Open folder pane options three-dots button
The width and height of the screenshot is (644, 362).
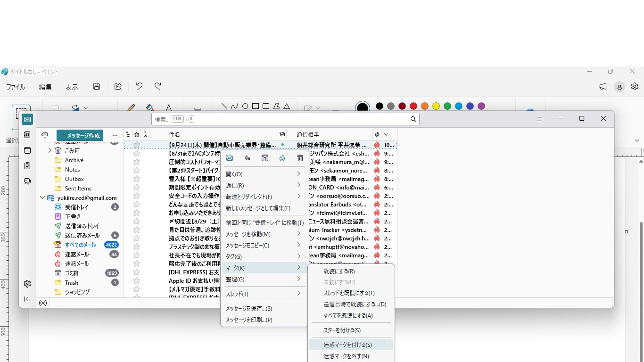click(x=115, y=135)
